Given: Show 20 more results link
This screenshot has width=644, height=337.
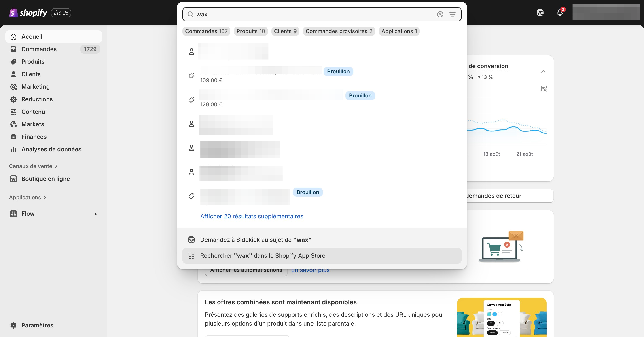Looking at the screenshot, I should coord(252,216).
